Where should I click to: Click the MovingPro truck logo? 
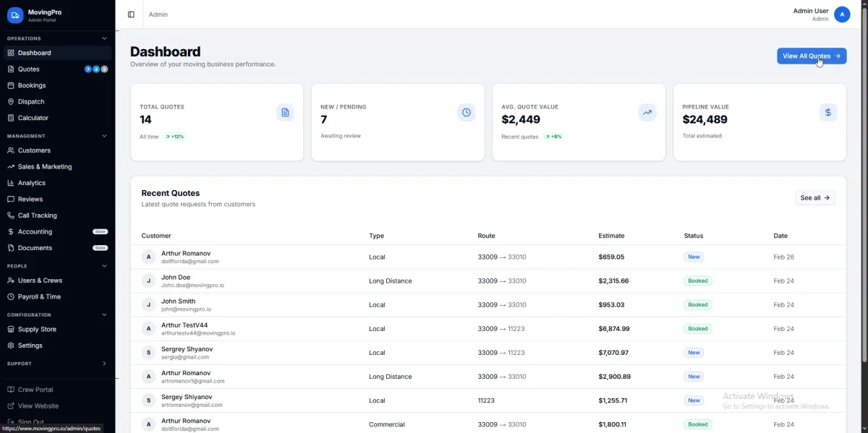coord(15,14)
